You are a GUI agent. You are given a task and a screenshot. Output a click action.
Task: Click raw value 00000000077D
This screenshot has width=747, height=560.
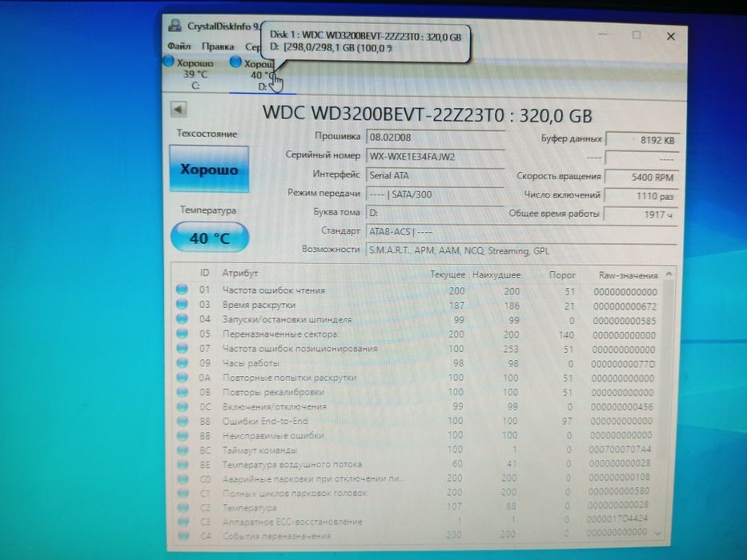[x=623, y=364]
